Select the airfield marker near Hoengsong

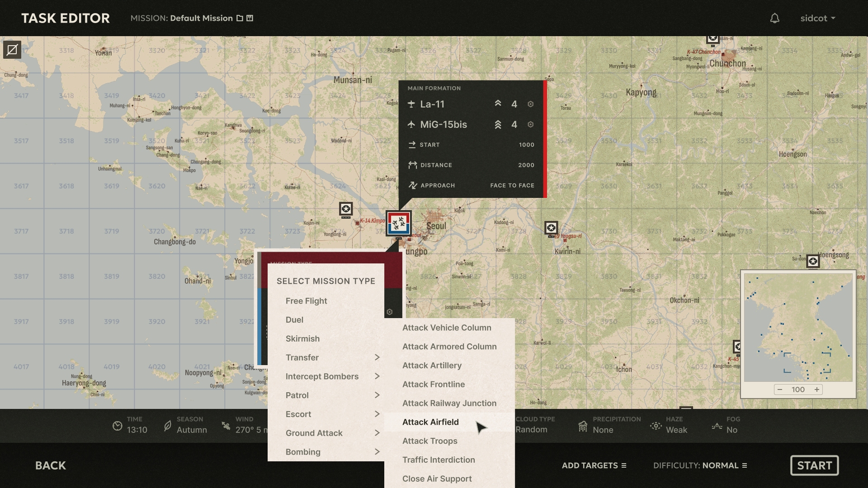(x=813, y=261)
